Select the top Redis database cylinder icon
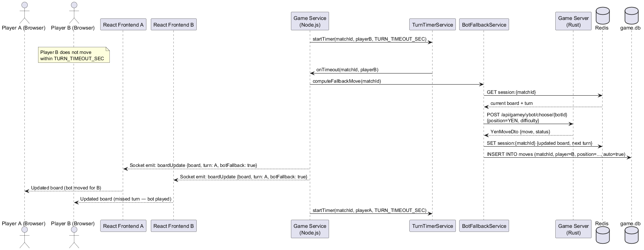Screen dimensions: 644x250 (x=602, y=15)
